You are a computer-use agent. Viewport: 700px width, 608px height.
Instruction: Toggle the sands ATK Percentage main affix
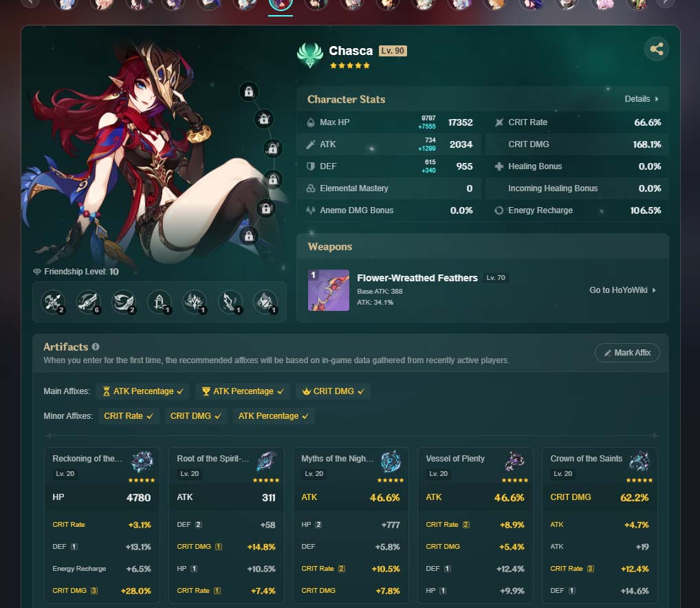pos(143,391)
